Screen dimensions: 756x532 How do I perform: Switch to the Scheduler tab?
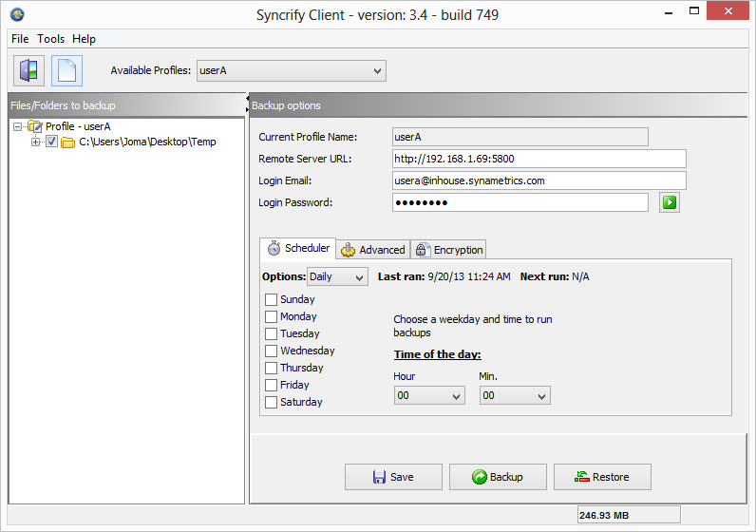(297, 248)
